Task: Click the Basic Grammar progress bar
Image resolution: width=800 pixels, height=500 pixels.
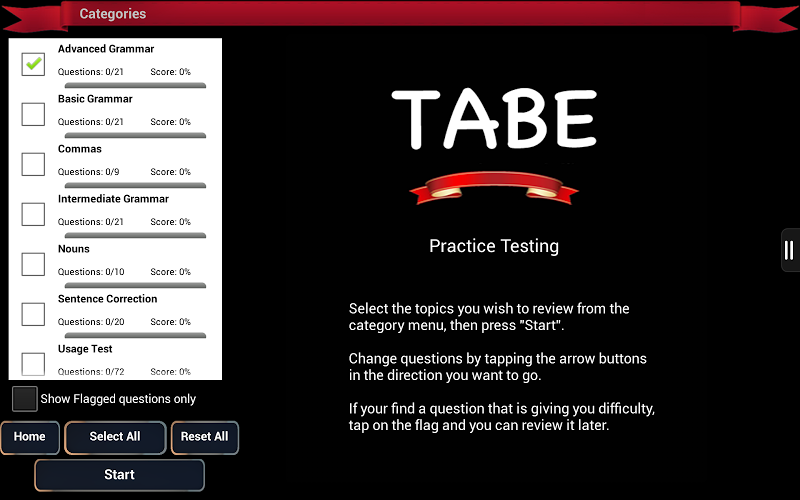Action: point(135,135)
